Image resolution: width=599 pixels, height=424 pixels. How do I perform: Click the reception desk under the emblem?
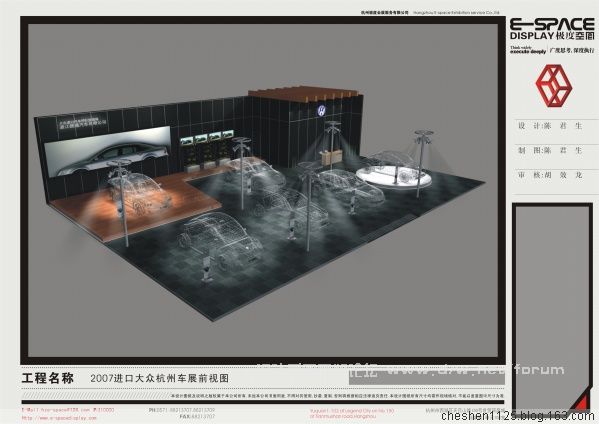pyautogui.click(x=331, y=157)
